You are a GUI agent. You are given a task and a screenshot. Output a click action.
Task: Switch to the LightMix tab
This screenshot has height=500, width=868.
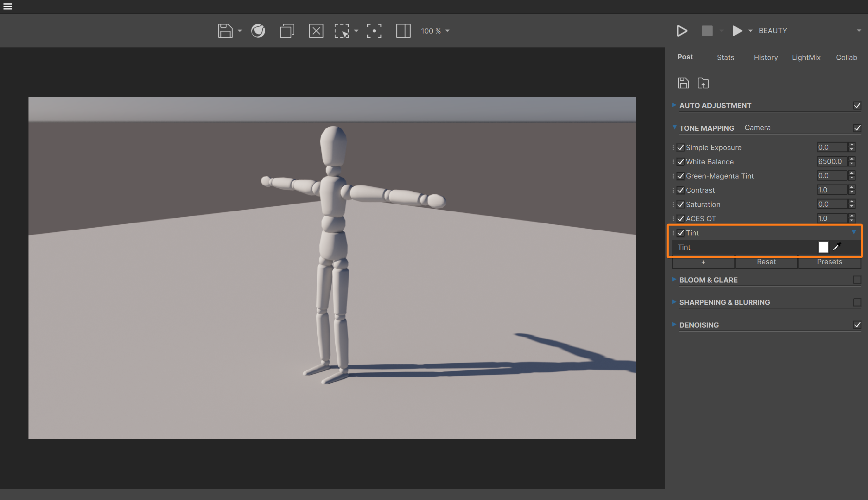(806, 57)
